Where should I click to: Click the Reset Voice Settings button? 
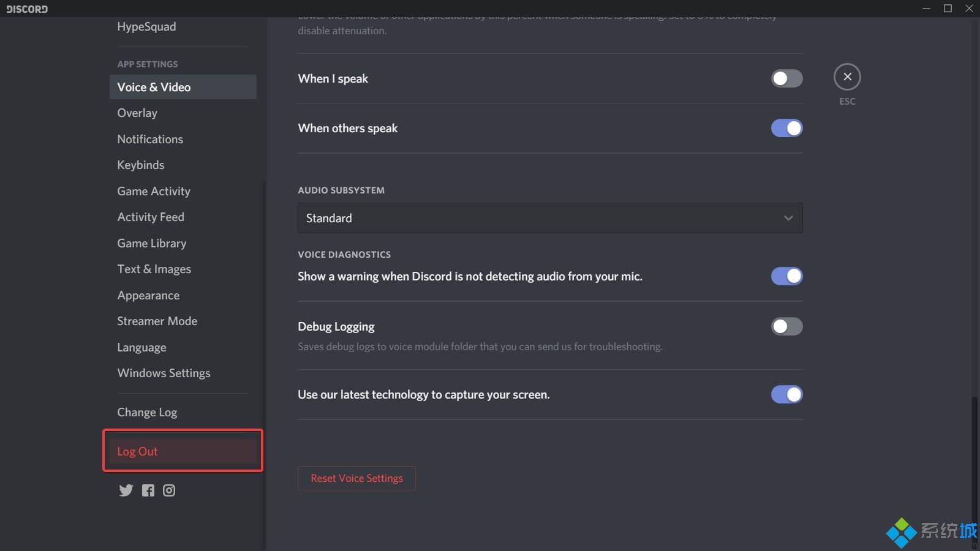pyautogui.click(x=356, y=478)
